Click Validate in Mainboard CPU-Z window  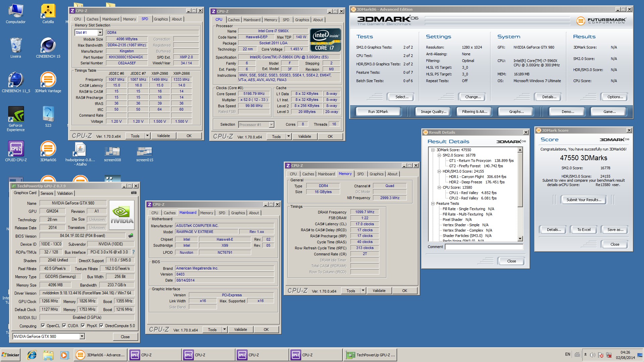tap(240, 329)
